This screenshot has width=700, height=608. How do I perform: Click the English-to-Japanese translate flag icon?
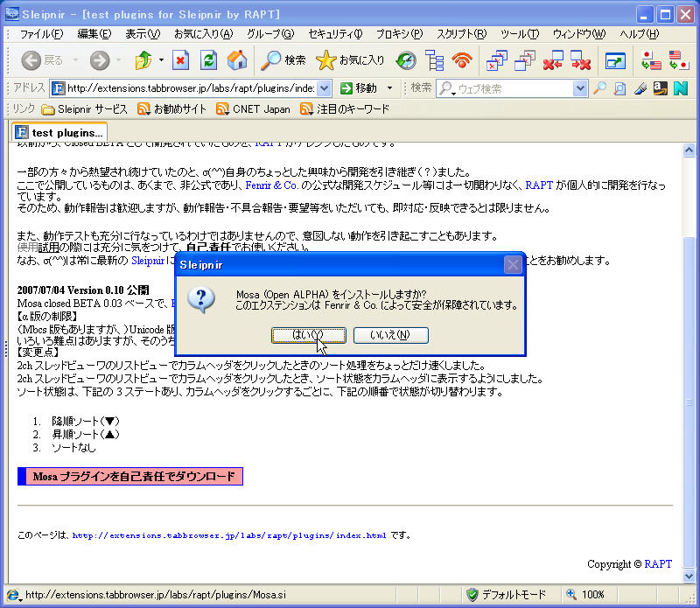coord(679,60)
